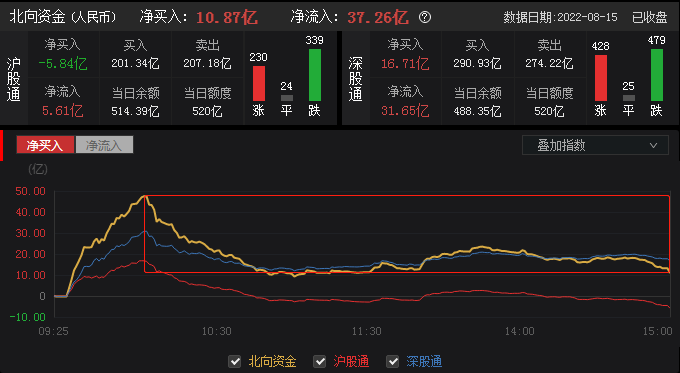Click the 11:30 time axis label

(x=366, y=331)
